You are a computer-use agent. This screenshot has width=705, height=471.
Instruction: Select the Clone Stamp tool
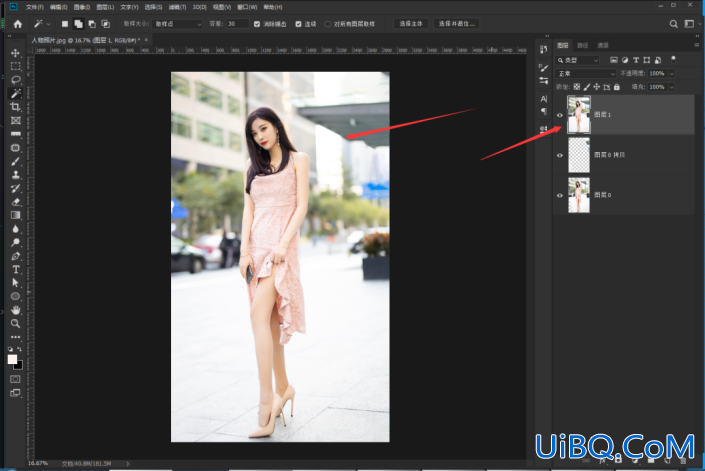15,174
